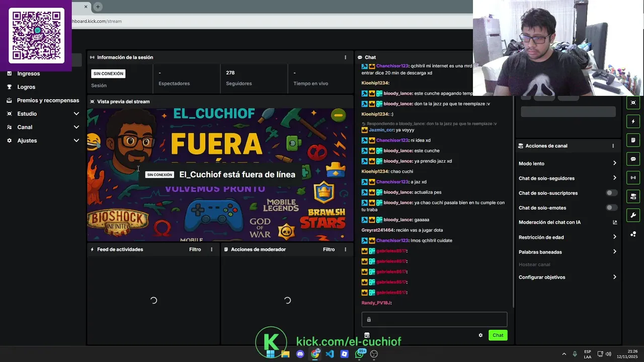Click the green Chat send button
644x362 pixels.
[x=498, y=335]
